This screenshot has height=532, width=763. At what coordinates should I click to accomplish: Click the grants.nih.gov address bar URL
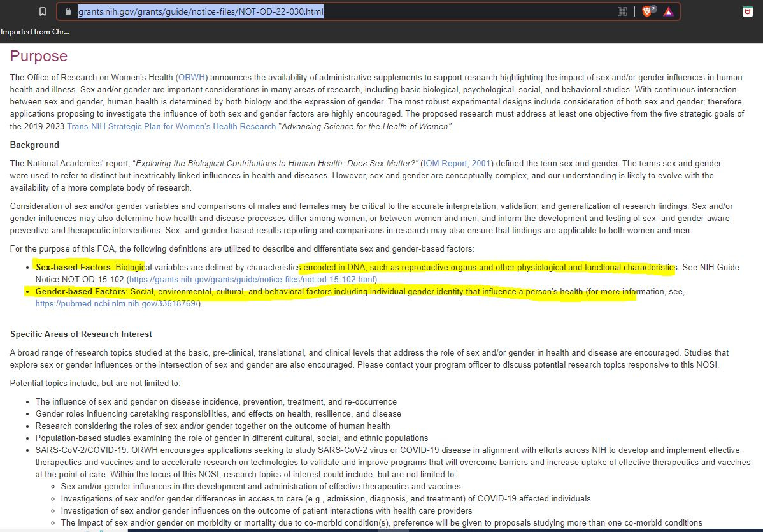coord(201,11)
